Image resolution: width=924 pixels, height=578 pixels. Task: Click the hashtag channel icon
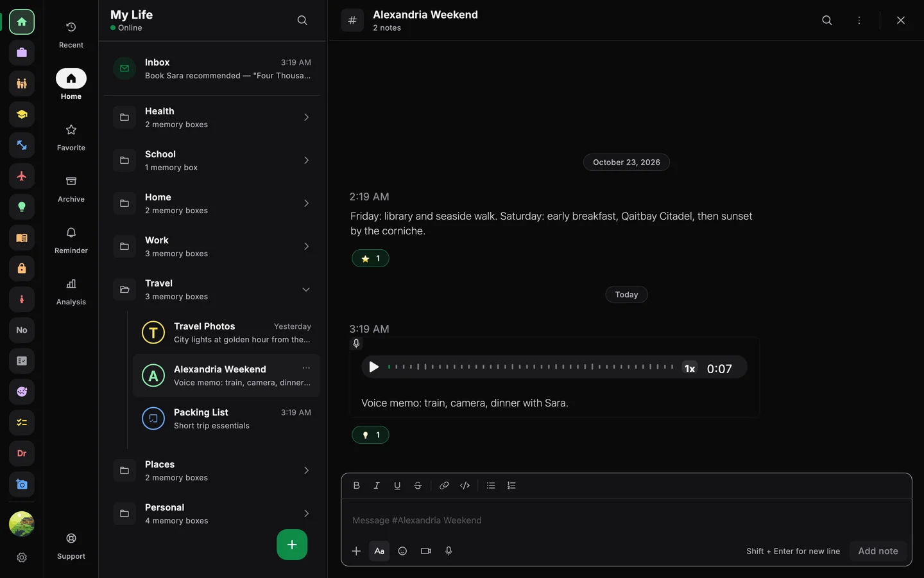352,21
